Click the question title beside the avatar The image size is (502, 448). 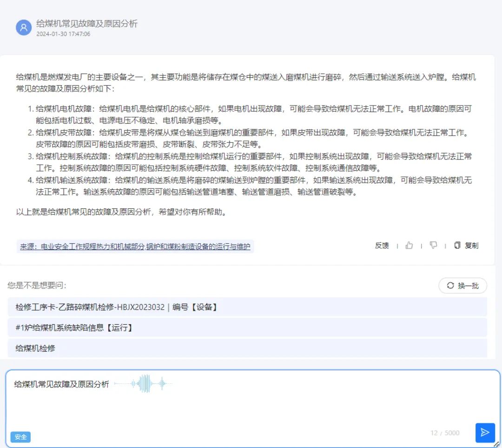click(87, 24)
